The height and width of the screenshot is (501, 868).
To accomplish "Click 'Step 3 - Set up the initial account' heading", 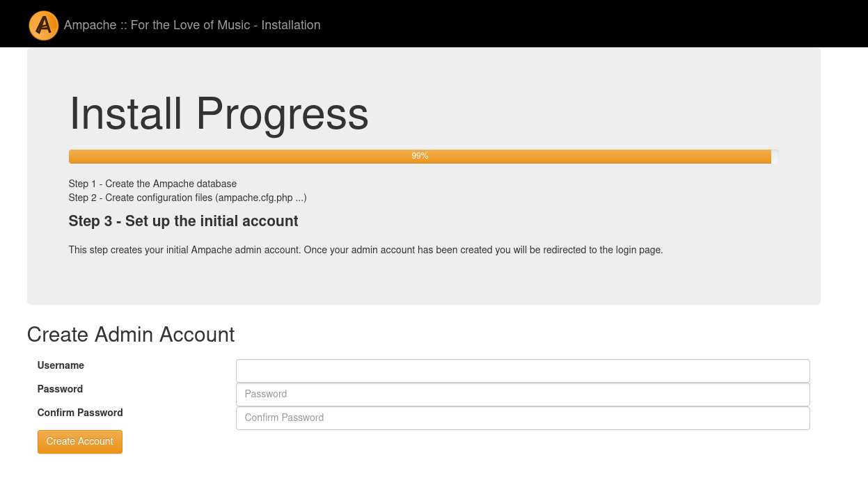I will 183,221.
